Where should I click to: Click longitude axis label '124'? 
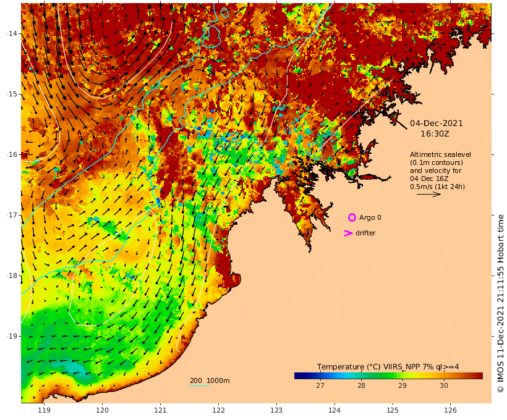tap(334, 410)
